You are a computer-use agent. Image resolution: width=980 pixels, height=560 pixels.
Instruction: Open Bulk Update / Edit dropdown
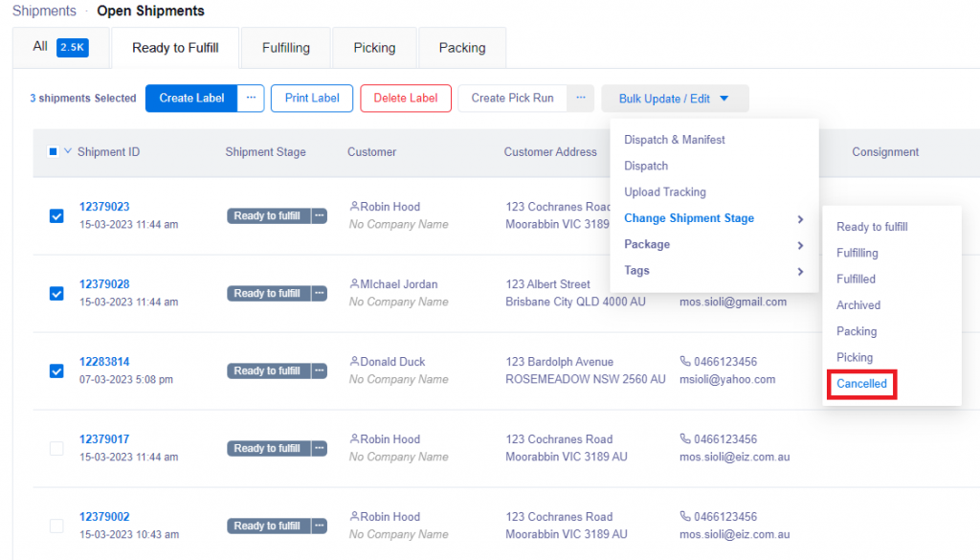coord(675,99)
